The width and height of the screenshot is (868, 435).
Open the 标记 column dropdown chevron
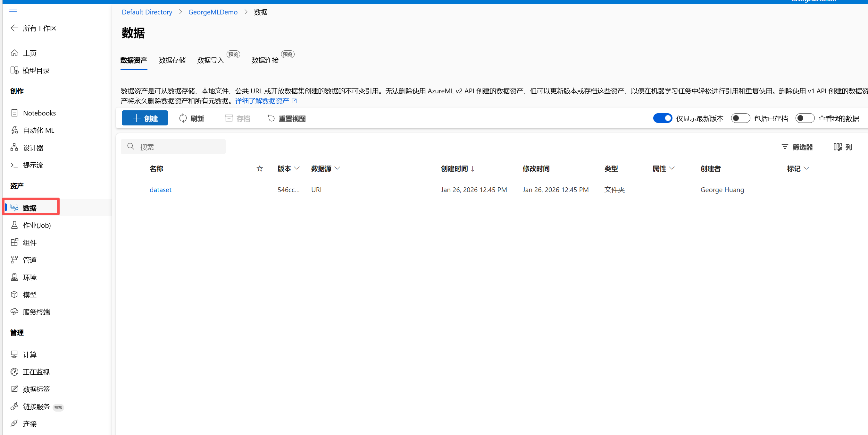(806, 168)
